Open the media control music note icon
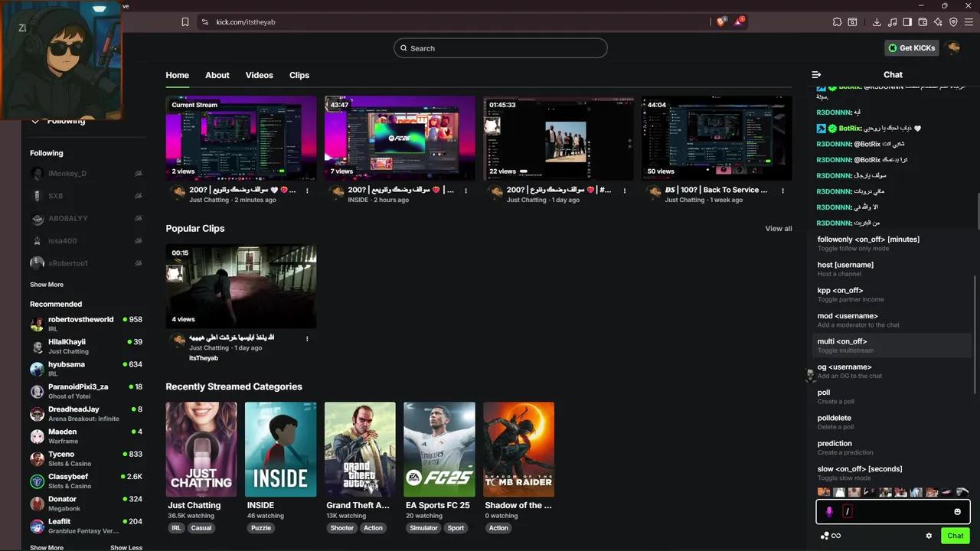 coord(892,22)
